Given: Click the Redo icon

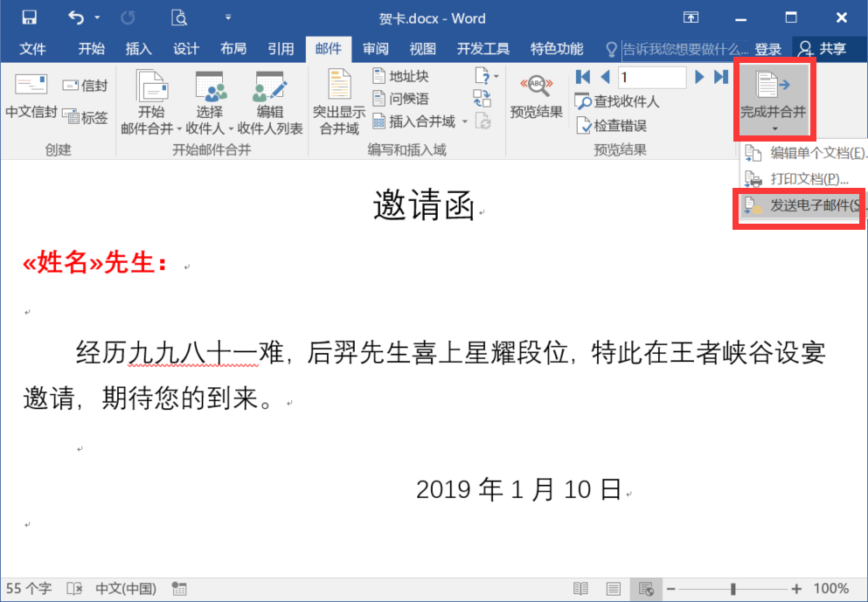Looking at the screenshot, I should pyautogui.click(x=128, y=17).
